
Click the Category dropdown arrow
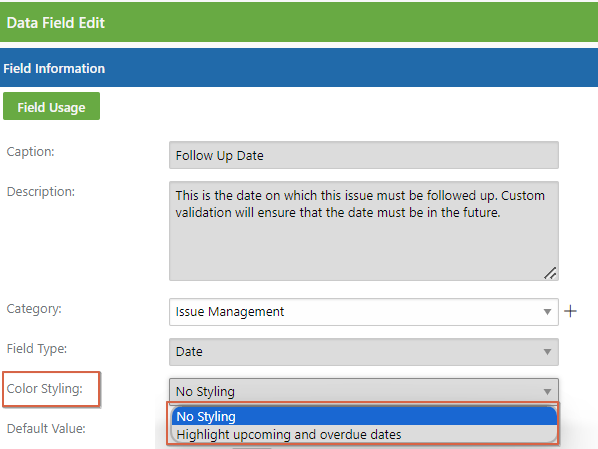(x=547, y=312)
